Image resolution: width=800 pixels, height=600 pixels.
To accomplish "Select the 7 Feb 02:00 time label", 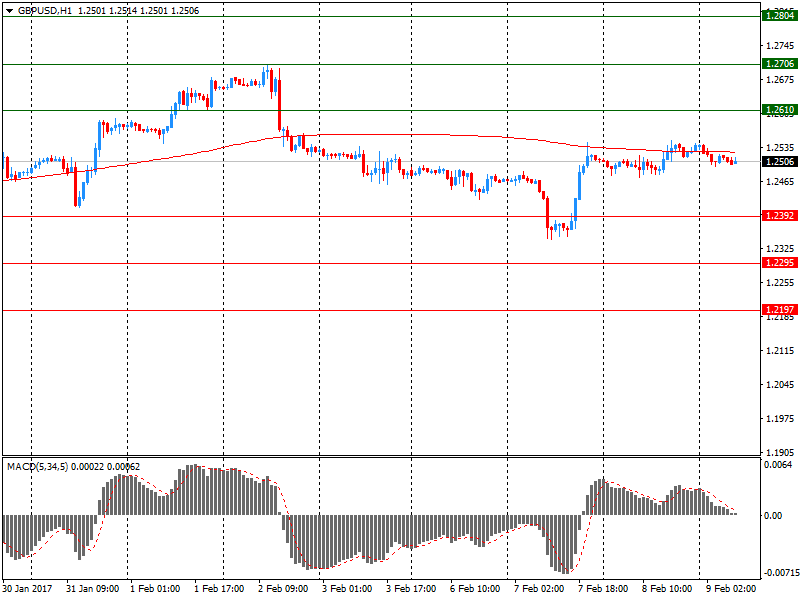I will (x=539, y=588).
